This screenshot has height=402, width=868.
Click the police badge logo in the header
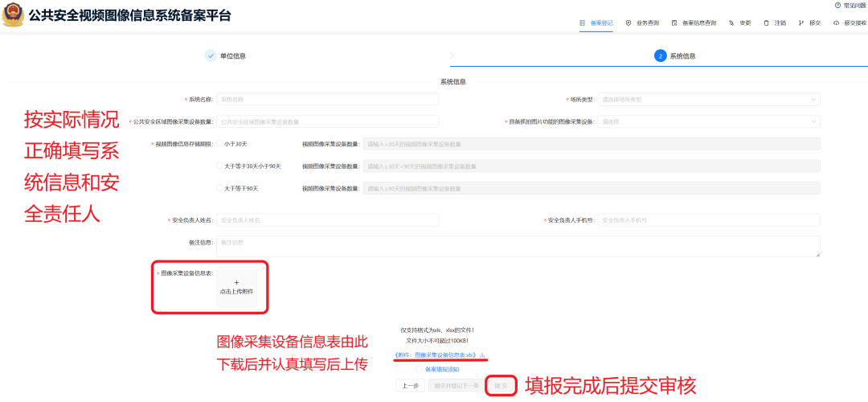(x=13, y=15)
